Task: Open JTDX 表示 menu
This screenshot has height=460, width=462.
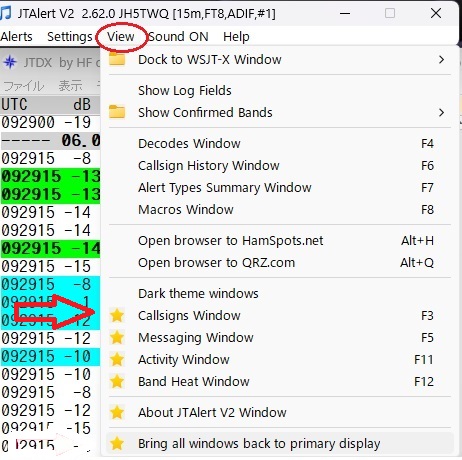Action: 70,86
